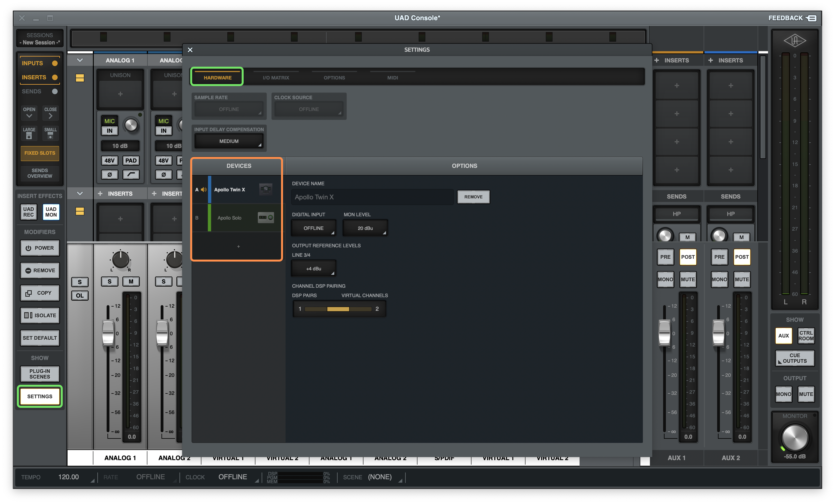Viewport: 835px width, 504px height.
Task: Remove the Apollo Twin X device
Action: (473, 197)
